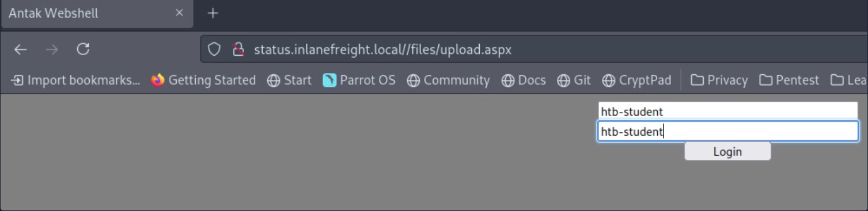The height and width of the screenshot is (211, 868).
Task: Click Import bookmarks in the toolbar
Action: click(x=75, y=80)
